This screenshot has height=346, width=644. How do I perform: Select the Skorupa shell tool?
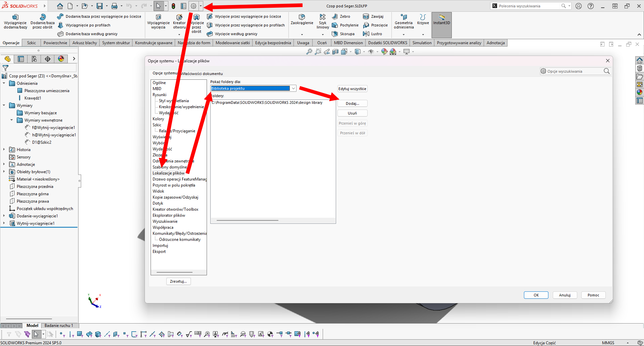point(343,34)
